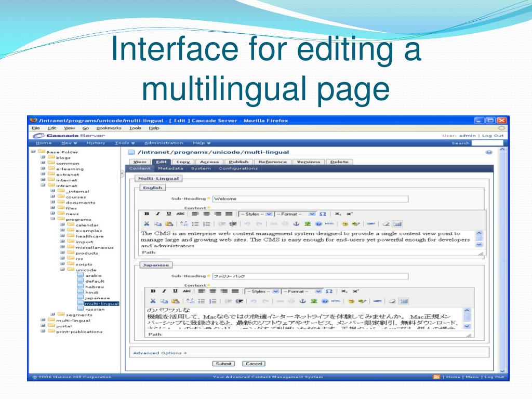Cut selection in the Japanese editor toolbar
This screenshot has width=532, height=399.
pos(153,301)
